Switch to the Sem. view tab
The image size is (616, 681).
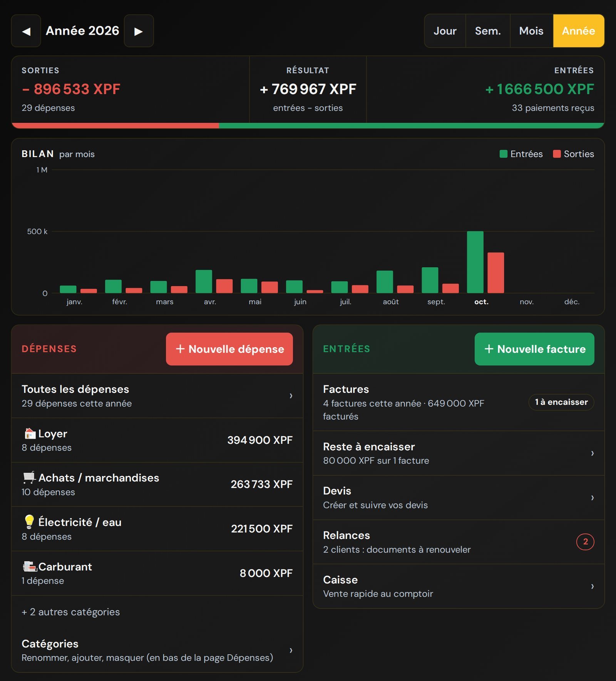(488, 31)
